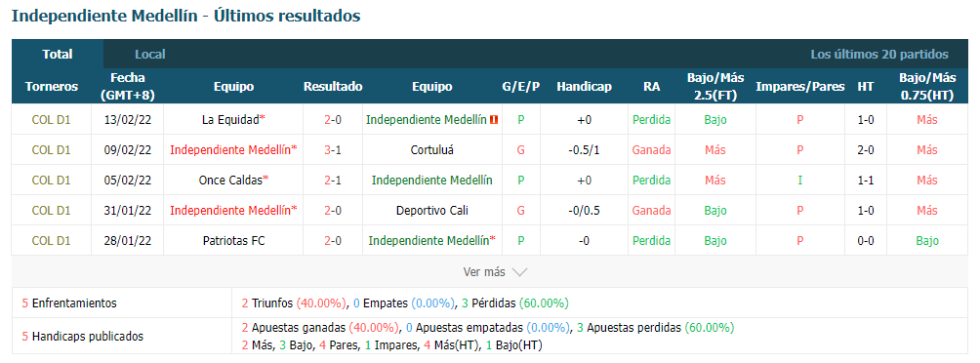Click the 2-1 Once Caldas match result

coord(333,180)
